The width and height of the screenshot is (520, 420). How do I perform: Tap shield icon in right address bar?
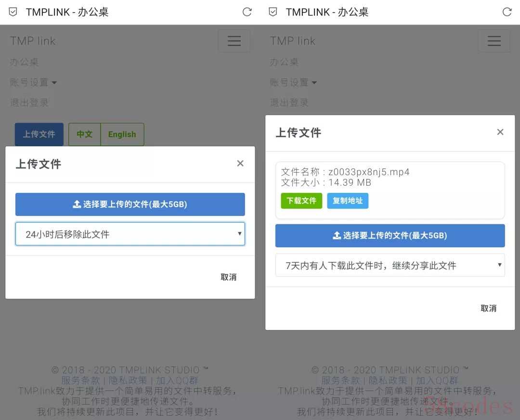tap(273, 12)
